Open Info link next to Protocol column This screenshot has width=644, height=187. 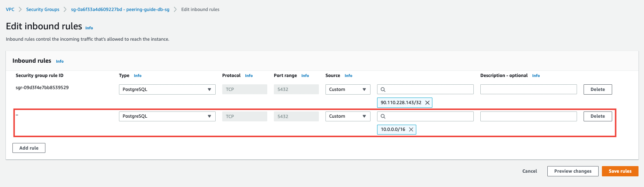pyautogui.click(x=249, y=76)
